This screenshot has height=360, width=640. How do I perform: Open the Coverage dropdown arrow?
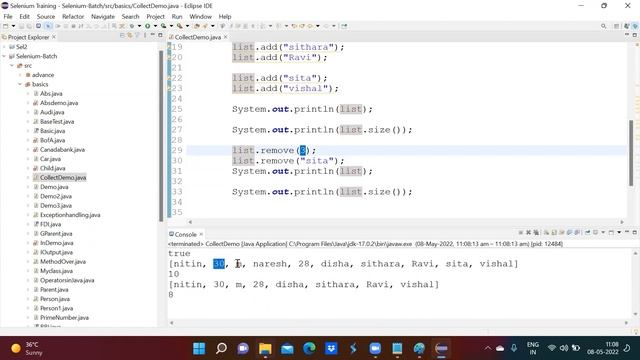coord(171,26)
